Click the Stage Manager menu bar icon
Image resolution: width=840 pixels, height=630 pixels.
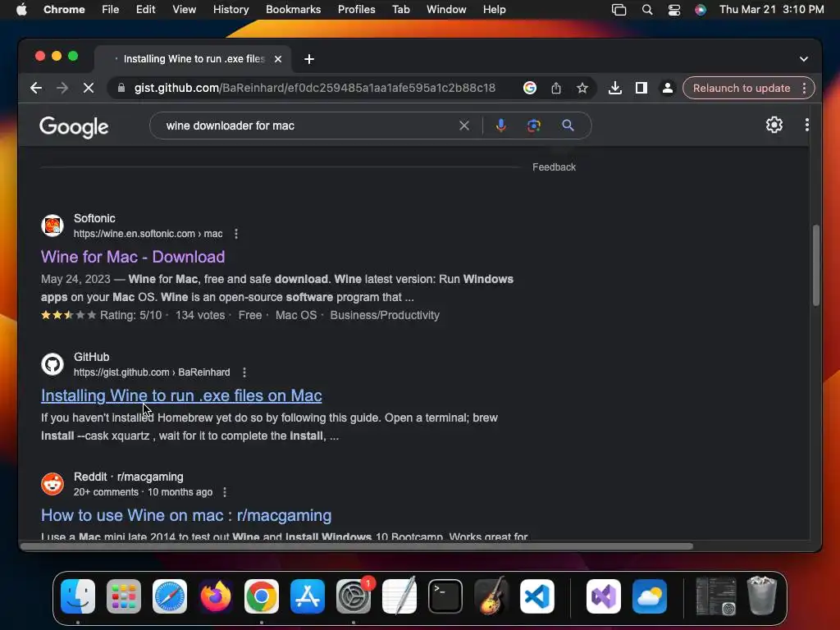[x=619, y=10]
